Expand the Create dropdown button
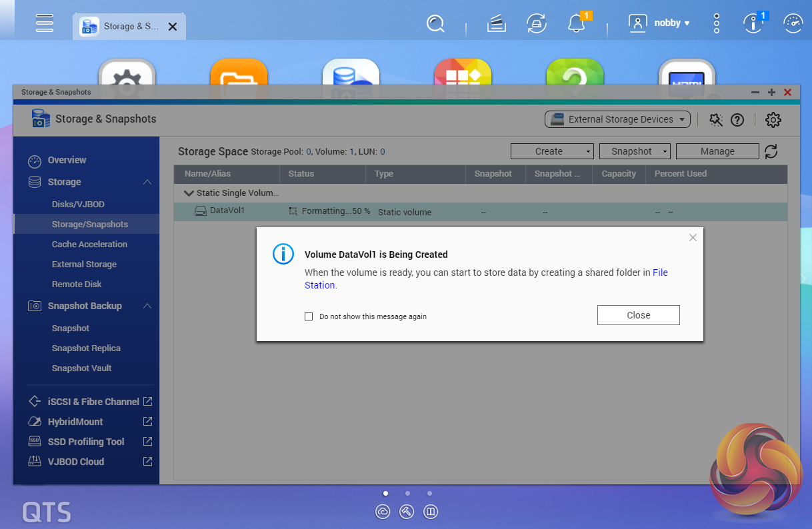The image size is (812, 529). click(552, 152)
